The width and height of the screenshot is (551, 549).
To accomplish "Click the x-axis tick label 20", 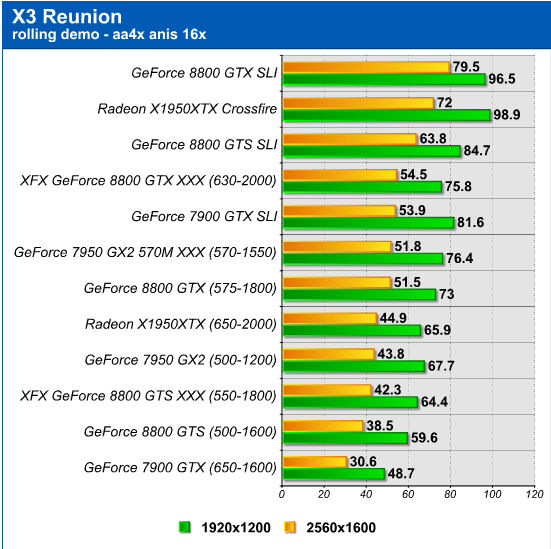I will pos(324,494).
